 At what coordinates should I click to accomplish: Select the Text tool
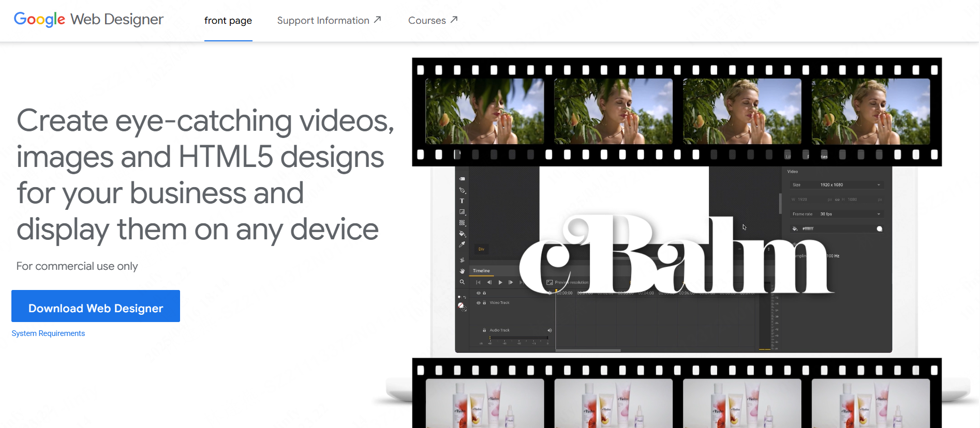pos(462,201)
